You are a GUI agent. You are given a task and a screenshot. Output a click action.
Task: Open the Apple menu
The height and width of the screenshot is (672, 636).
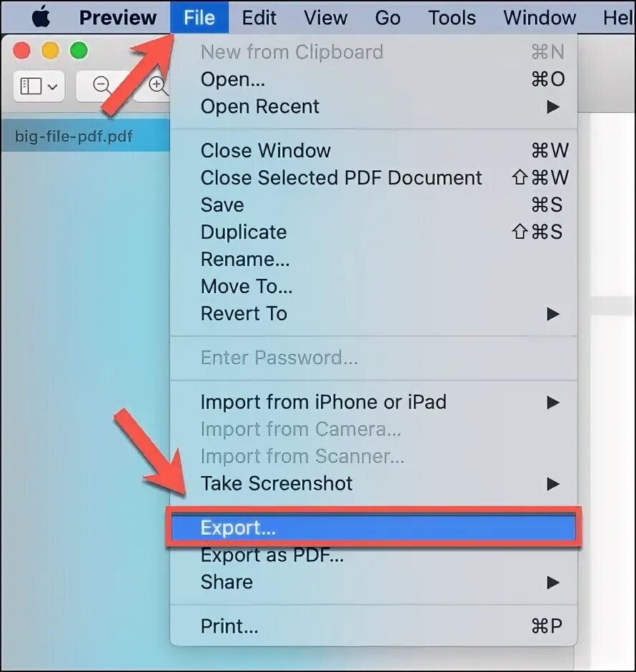[x=41, y=18]
